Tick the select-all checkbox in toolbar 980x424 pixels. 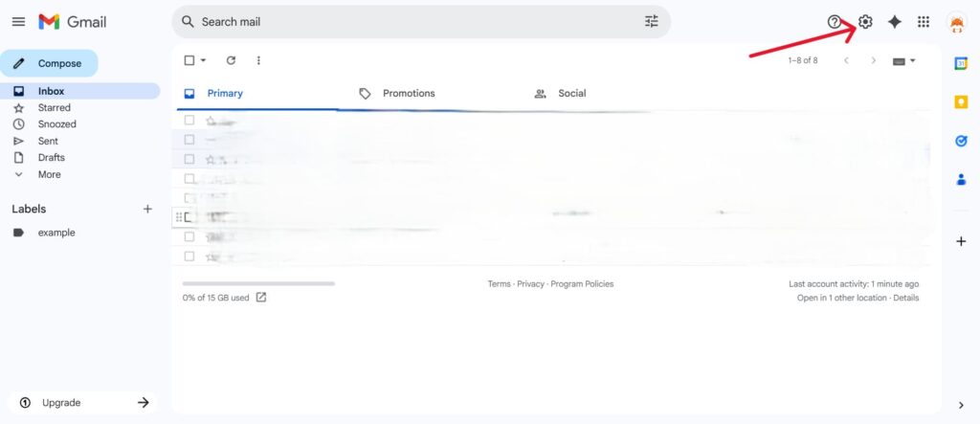pos(189,60)
